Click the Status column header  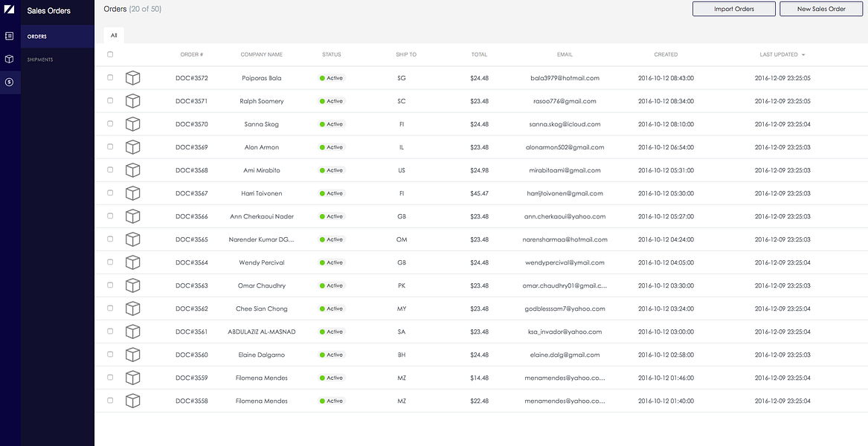[x=332, y=55]
